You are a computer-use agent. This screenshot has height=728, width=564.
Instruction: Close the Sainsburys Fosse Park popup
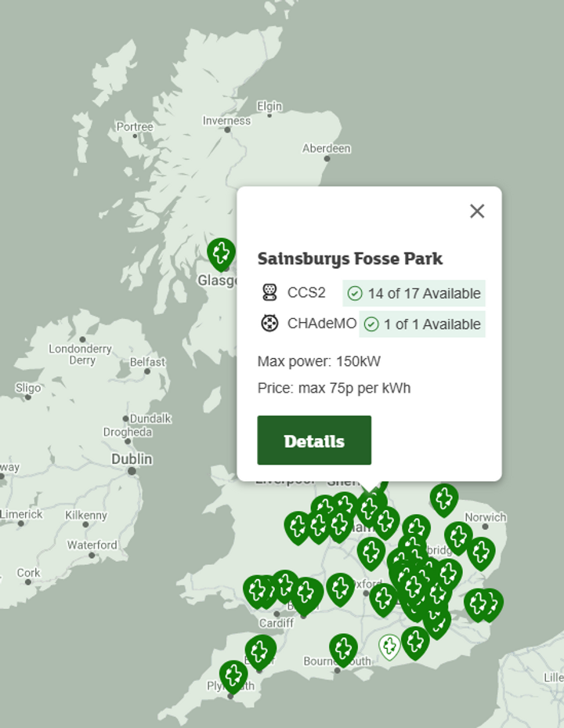click(x=477, y=212)
